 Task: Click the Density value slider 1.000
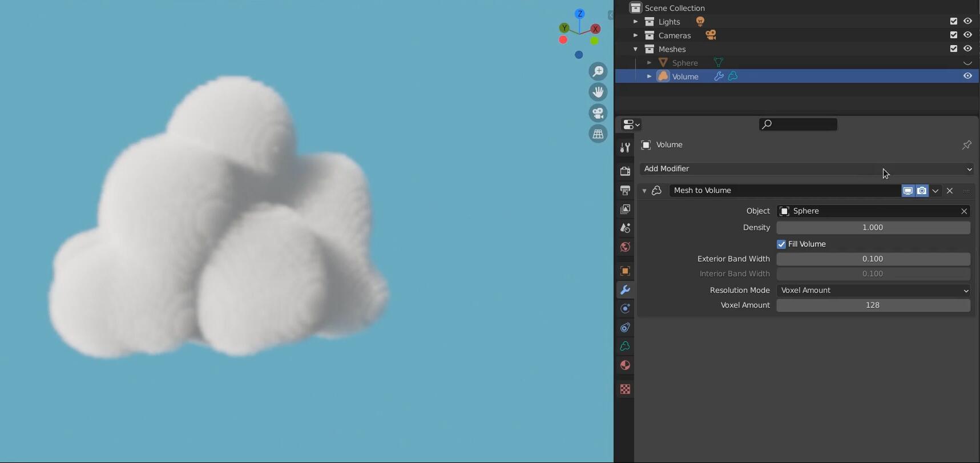tap(873, 228)
